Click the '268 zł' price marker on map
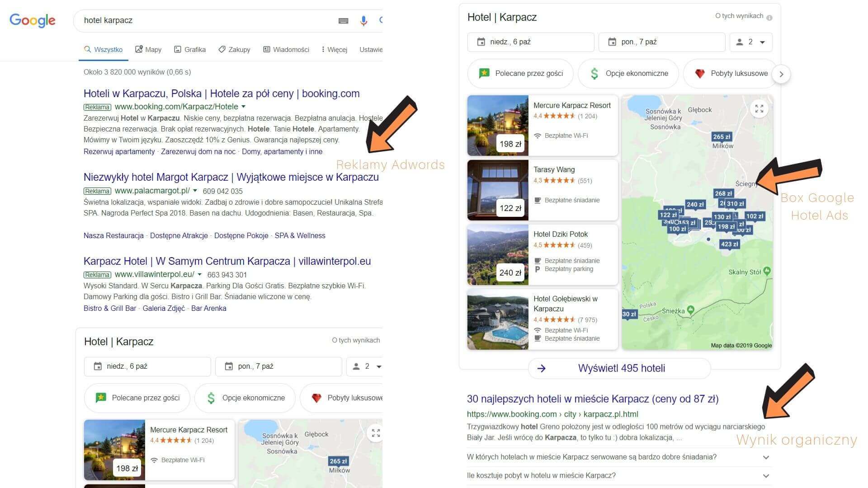 click(x=723, y=194)
